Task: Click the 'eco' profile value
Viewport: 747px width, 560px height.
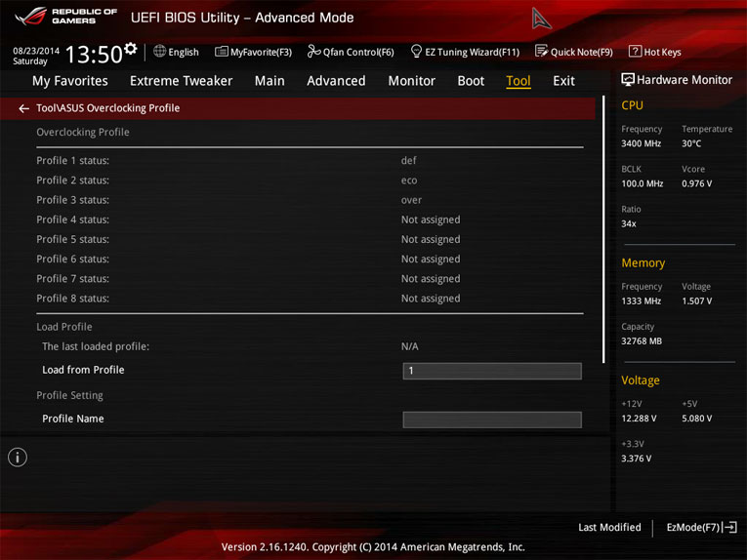Action: click(x=409, y=180)
